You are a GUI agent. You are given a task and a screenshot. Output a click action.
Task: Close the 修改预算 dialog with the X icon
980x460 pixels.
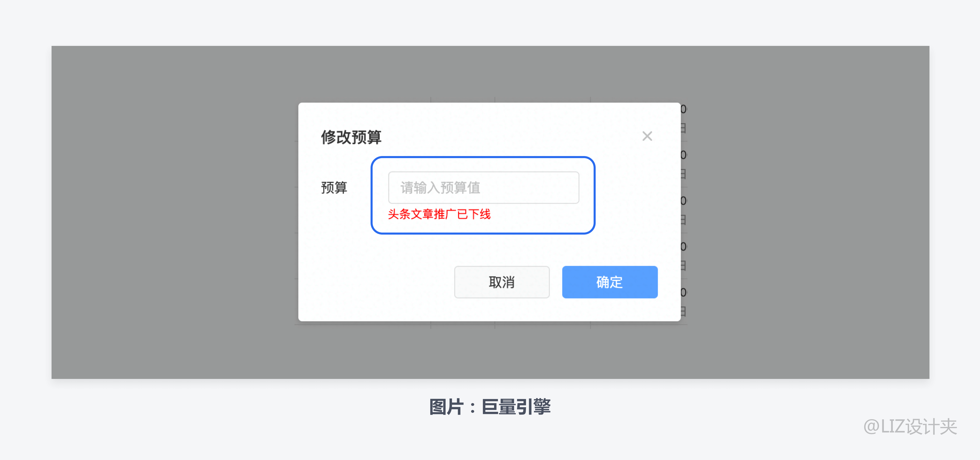(x=647, y=136)
